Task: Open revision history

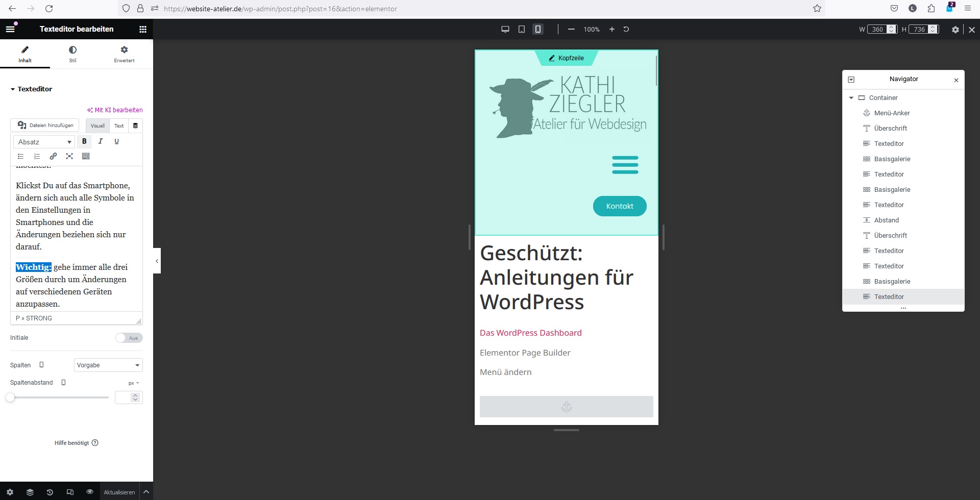Action: coord(50,492)
